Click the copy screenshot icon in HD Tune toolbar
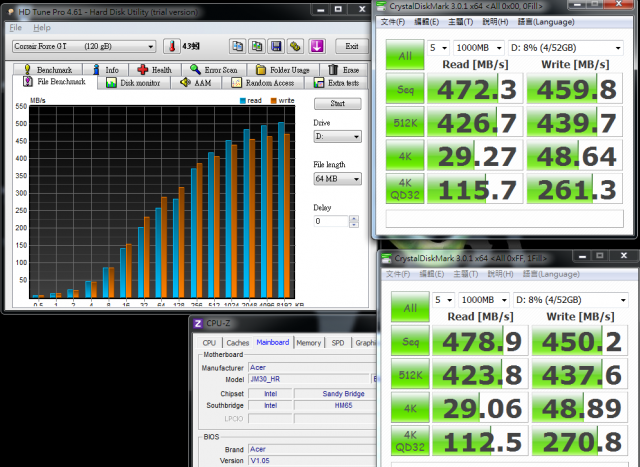Image resolution: width=640 pixels, height=467 pixels. [x=257, y=46]
